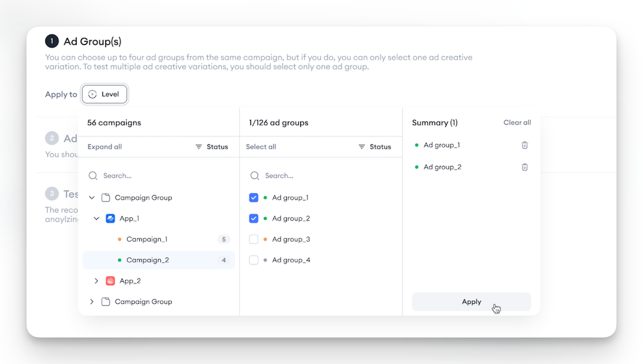Viewport: 643px width, 364px height.
Task: Expand the last Campaign Group
Action: (x=92, y=302)
